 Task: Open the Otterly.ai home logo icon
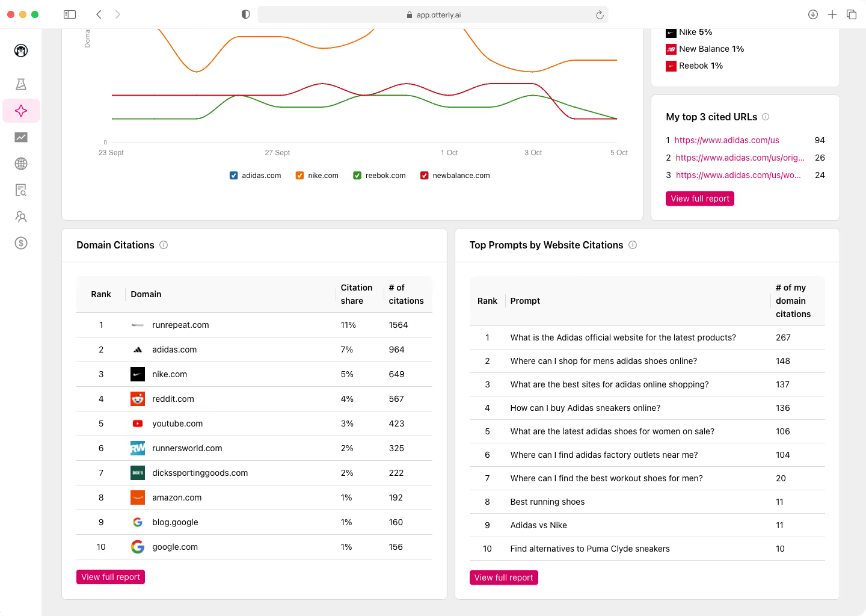click(x=21, y=51)
